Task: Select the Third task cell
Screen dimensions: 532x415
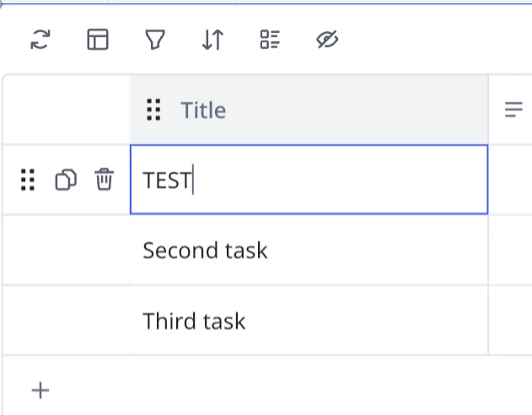Action: tap(309, 321)
